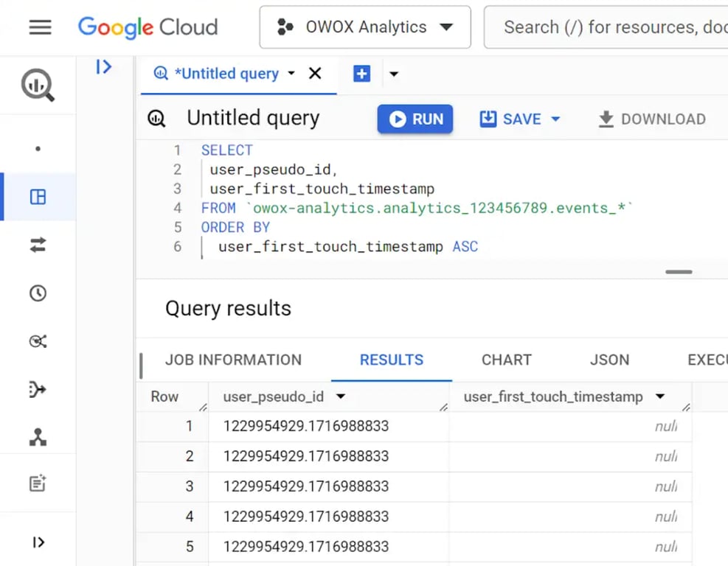Close the Untitled query tab
Image resolution: width=728 pixels, height=566 pixels.
point(315,73)
